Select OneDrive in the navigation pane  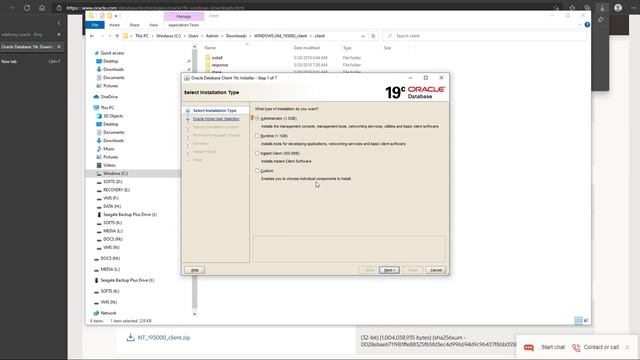[x=109, y=97]
